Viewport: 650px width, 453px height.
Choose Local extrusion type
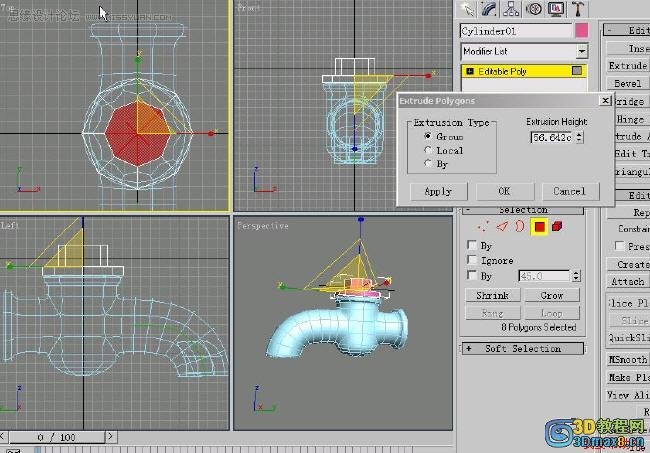pyautogui.click(x=428, y=150)
